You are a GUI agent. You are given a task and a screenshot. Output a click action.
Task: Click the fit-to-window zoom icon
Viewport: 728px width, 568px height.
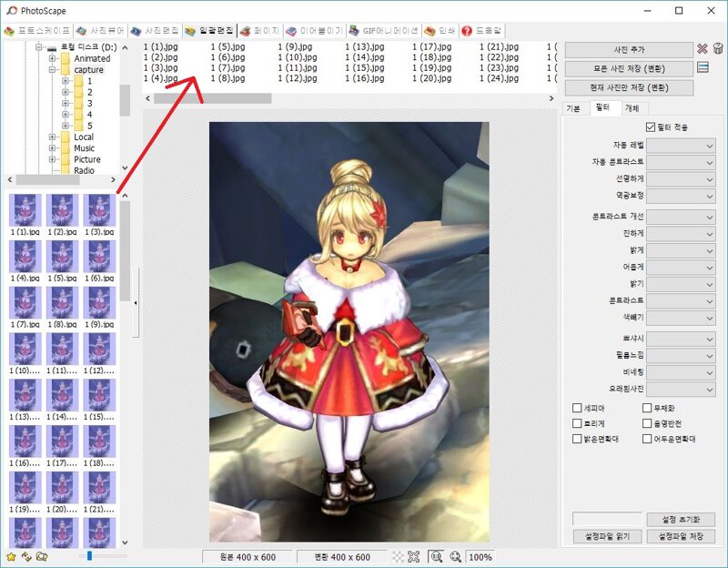(x=413, y=557)
